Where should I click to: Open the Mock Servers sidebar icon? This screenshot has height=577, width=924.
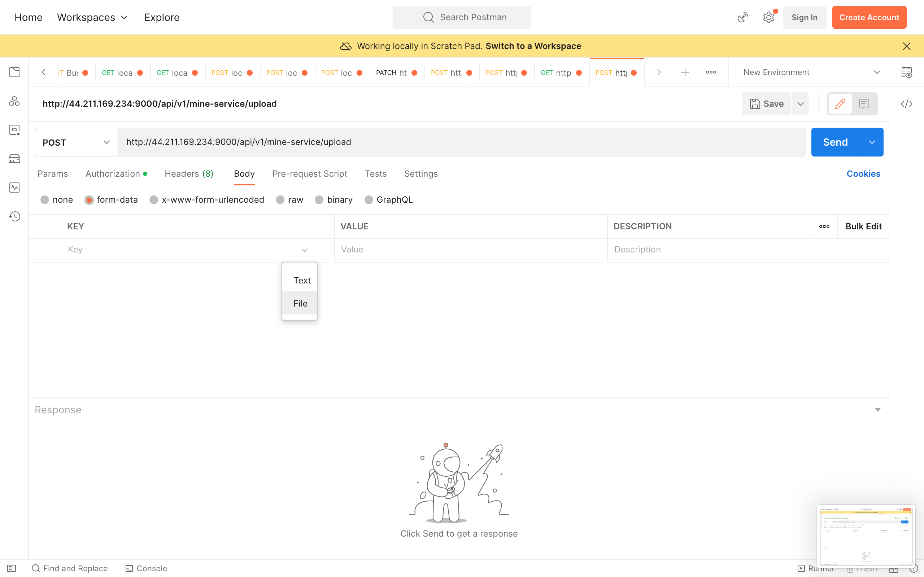click(14, 159)
